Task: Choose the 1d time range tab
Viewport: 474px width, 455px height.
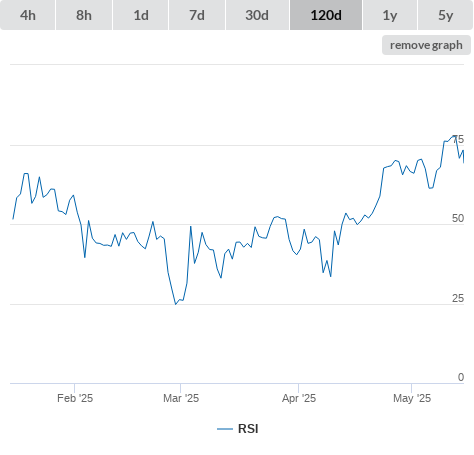Action: (x=141, y=15)
